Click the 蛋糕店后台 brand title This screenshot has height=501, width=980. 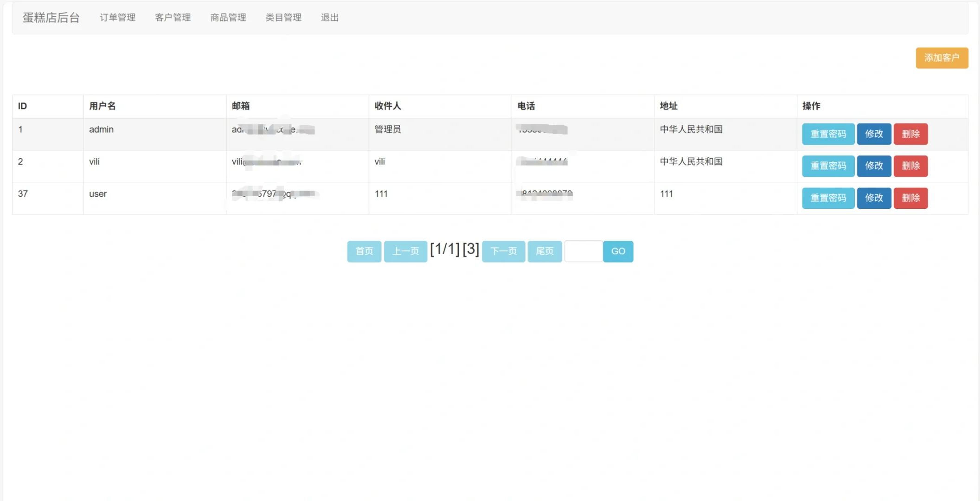51,18
